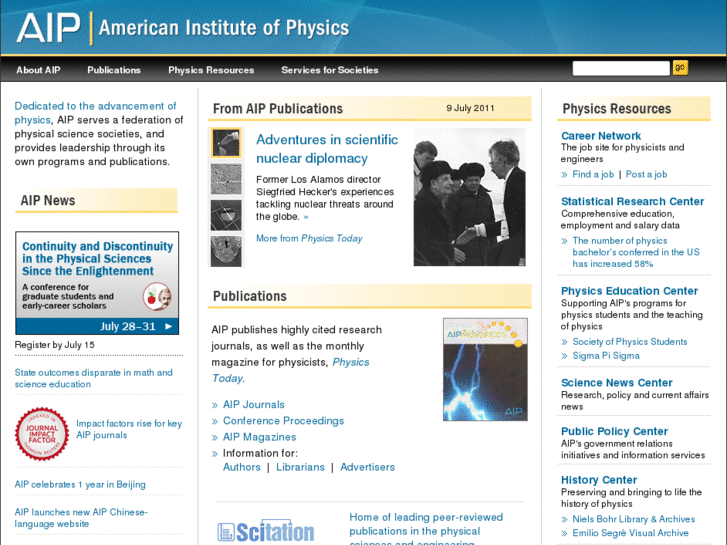This screenshot has height=545, width=727.
Task: Open Public Policy Center link
Action: pos(614,431)
